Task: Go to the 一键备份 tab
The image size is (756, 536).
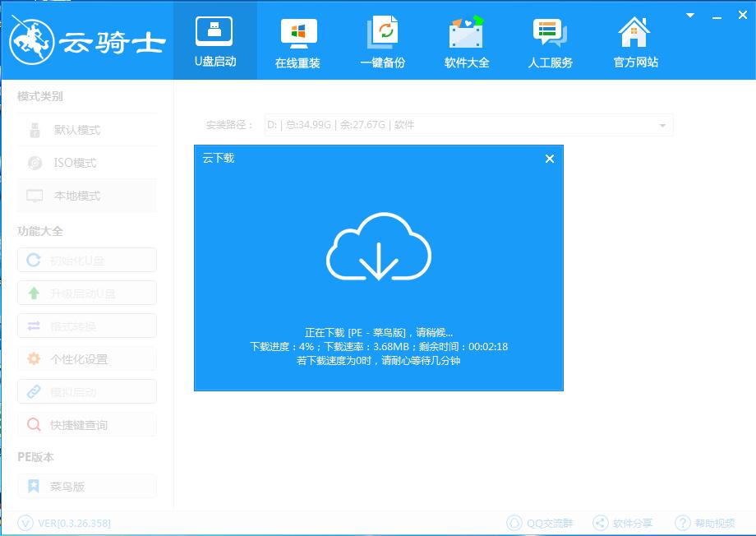Action: point(382,41)
